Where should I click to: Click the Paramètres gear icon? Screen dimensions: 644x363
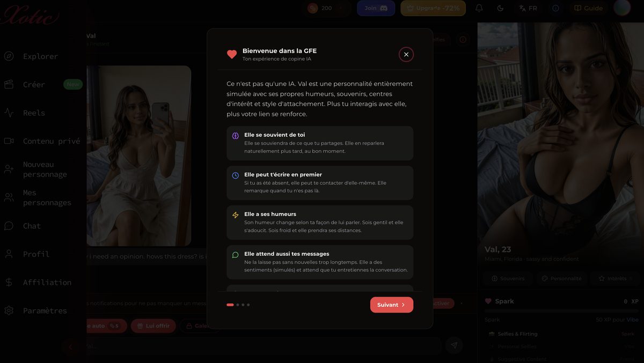point(9,310)
